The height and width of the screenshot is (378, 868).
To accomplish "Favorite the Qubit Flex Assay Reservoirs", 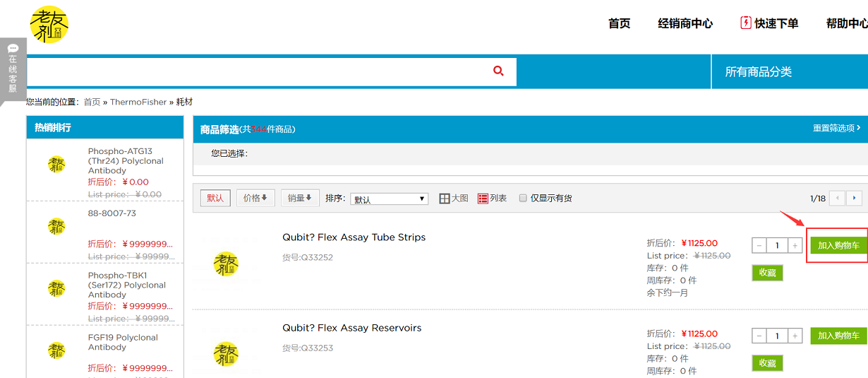I will pyautogui.click(x=767, y=363).
